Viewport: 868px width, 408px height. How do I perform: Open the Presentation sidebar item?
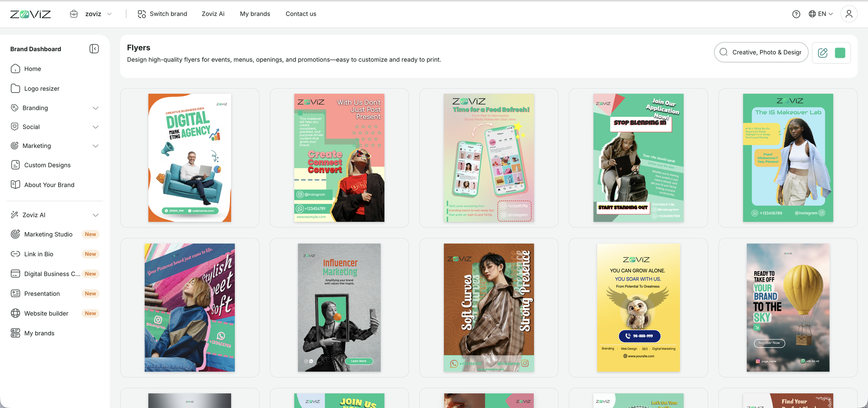pyautogui.click(x=42, y=294)
